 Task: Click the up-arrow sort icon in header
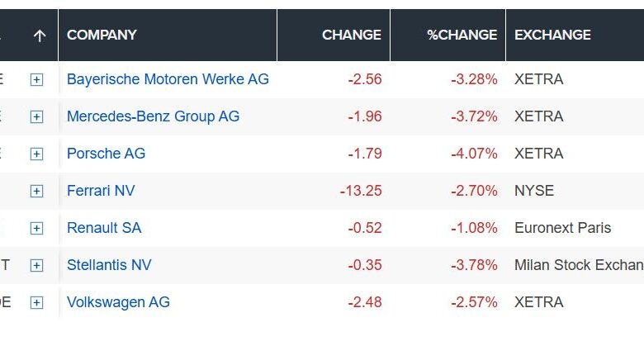(x=39, y=36)
